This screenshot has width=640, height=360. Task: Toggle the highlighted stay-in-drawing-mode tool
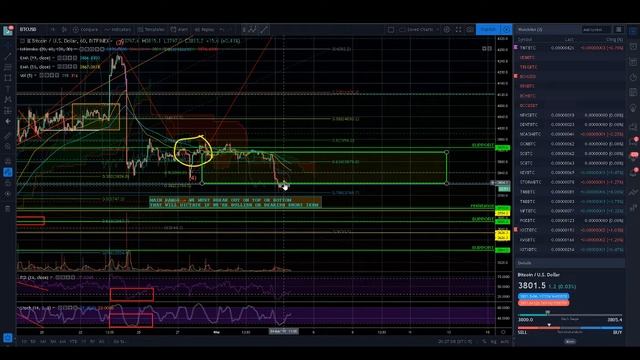pyautogui.click(x=8, y=172)
